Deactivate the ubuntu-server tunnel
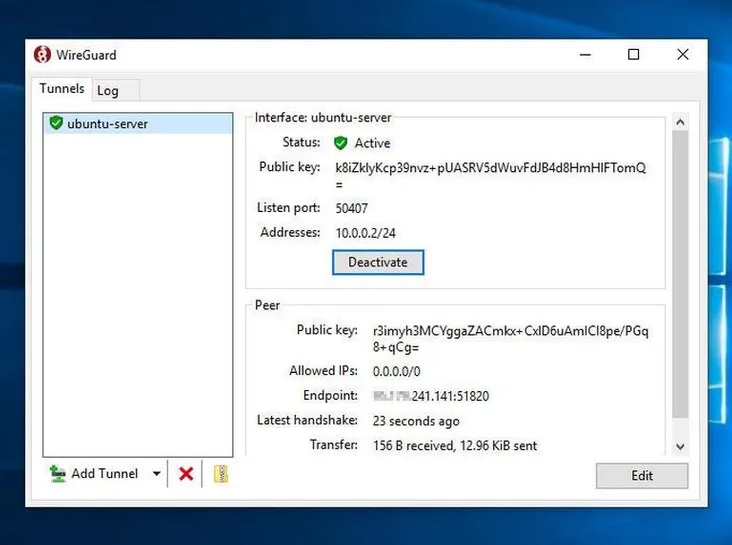 coord(378,262)
